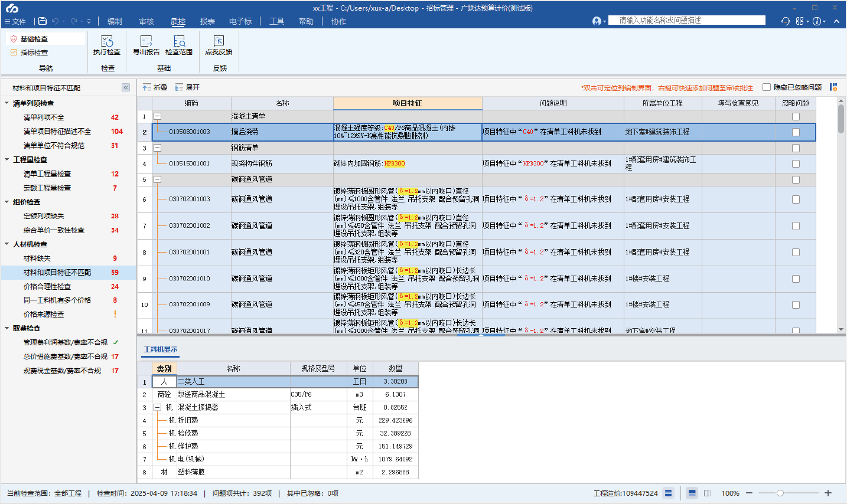Collapse the left navigation panel with double-arrow icon
The image size is (847, 504).
pos(126,87)
